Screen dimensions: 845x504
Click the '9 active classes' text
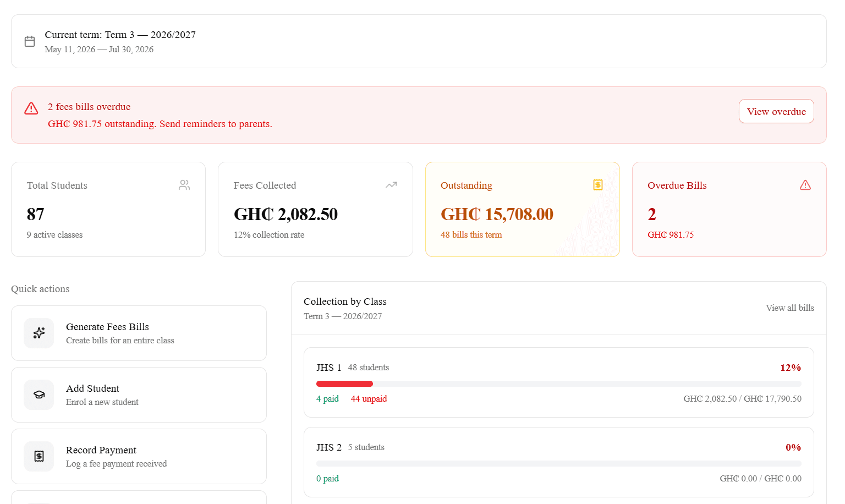click(x=54, y=235)
